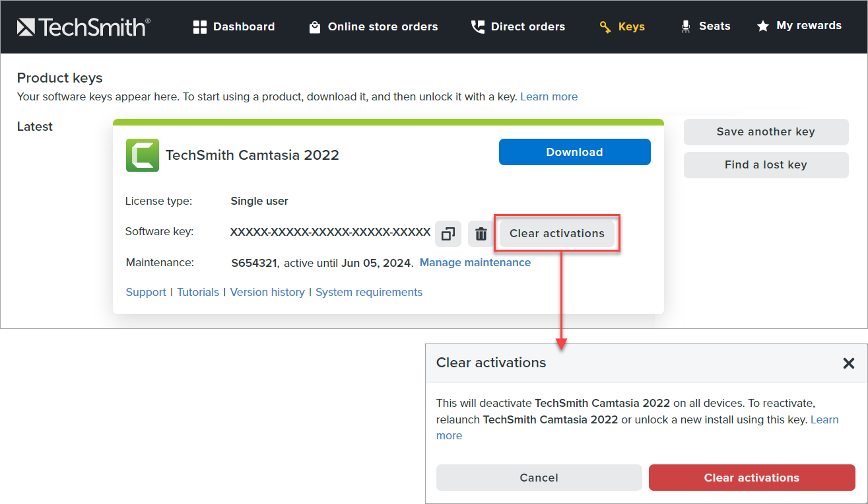The image size is (868, 504).
Task: Click the TechSmith logo
Action: tap(83, 26)
